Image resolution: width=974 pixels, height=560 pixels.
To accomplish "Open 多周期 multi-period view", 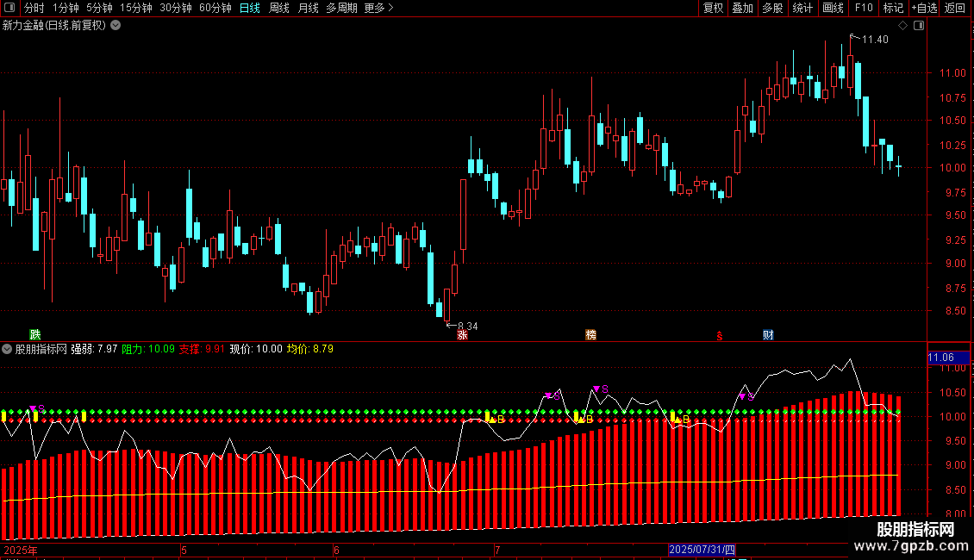I will [341, 8].
